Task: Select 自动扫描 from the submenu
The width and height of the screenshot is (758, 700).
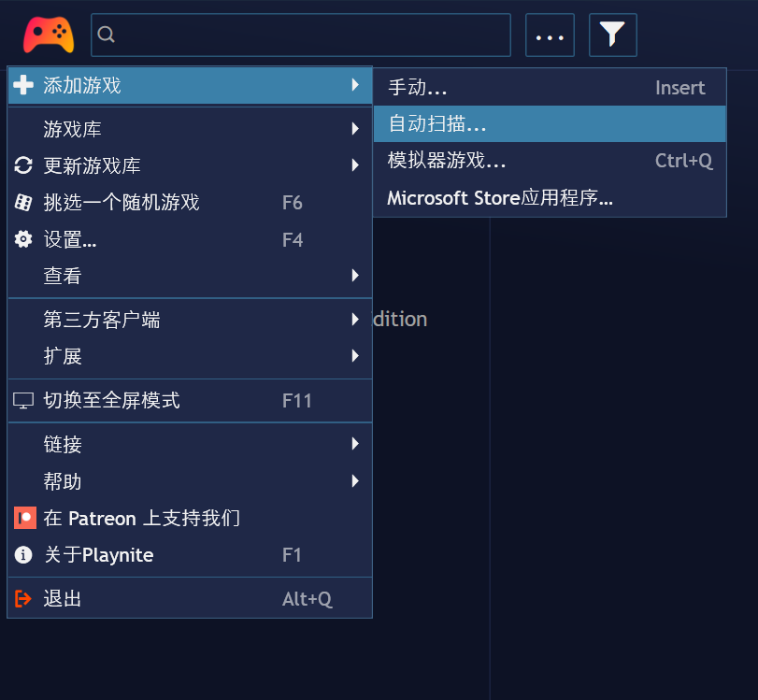Action: (438, 122)
